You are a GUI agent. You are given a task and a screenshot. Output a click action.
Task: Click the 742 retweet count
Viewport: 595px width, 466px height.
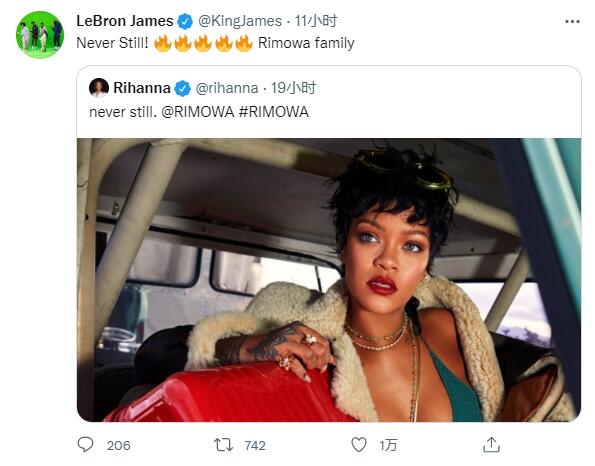(255, 445)
